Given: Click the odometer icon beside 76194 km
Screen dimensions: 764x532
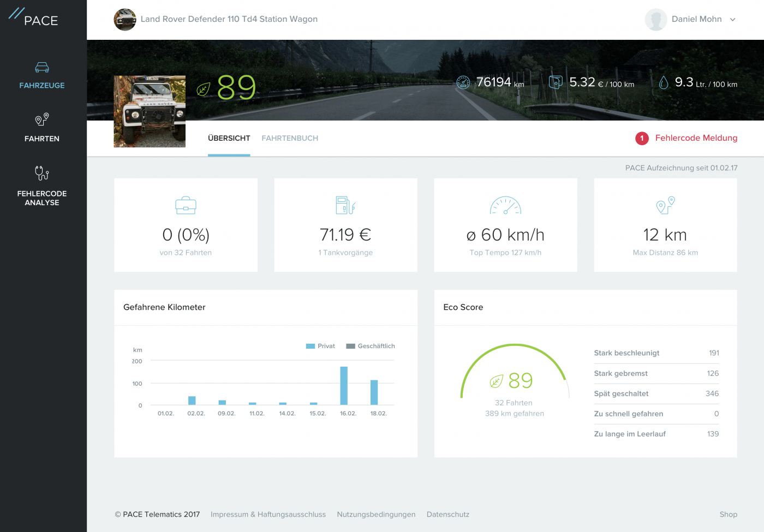Looking at the screenshot, I should click(463, 82).
